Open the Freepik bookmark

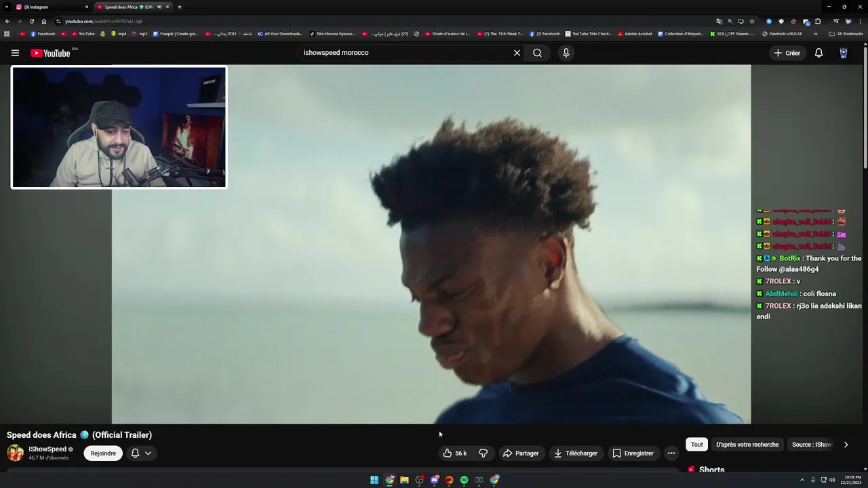[176, 33]
